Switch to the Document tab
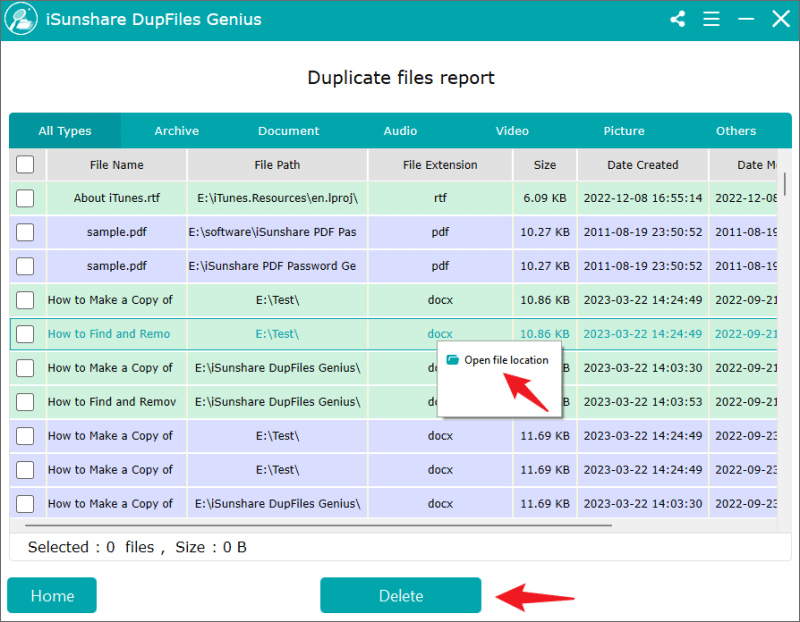The width and height of the screenshot is (800, 622). click(288, 130)
